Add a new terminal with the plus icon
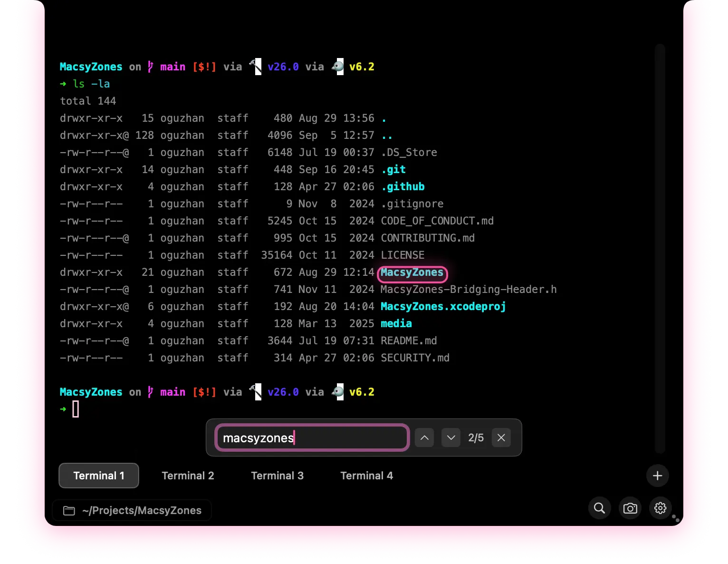The width and height of the screenshot is (728, 564). (657, 476)
